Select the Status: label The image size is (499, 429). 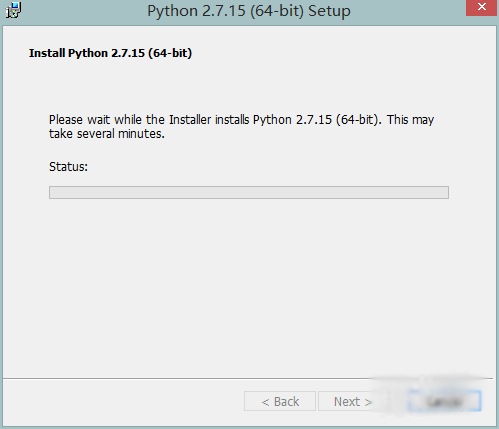(68, 167)
